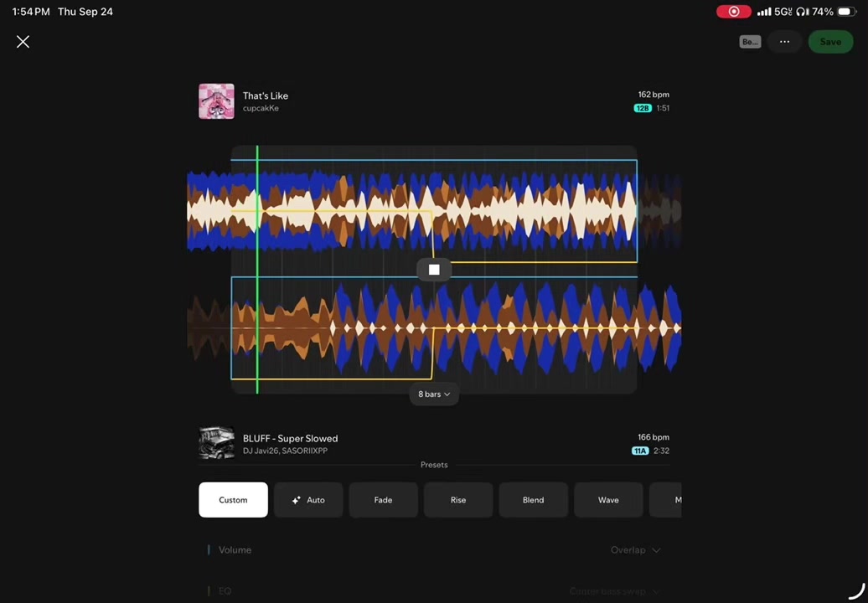Select the Custom preset
The height and width of the screenshot is (603, 868).
point(233,499)
